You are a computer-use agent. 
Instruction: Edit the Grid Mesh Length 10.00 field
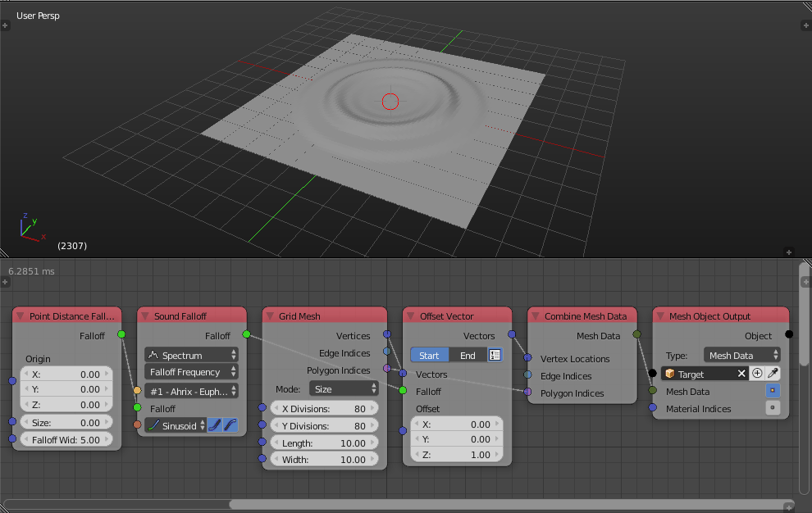click(x=324, y=443)
